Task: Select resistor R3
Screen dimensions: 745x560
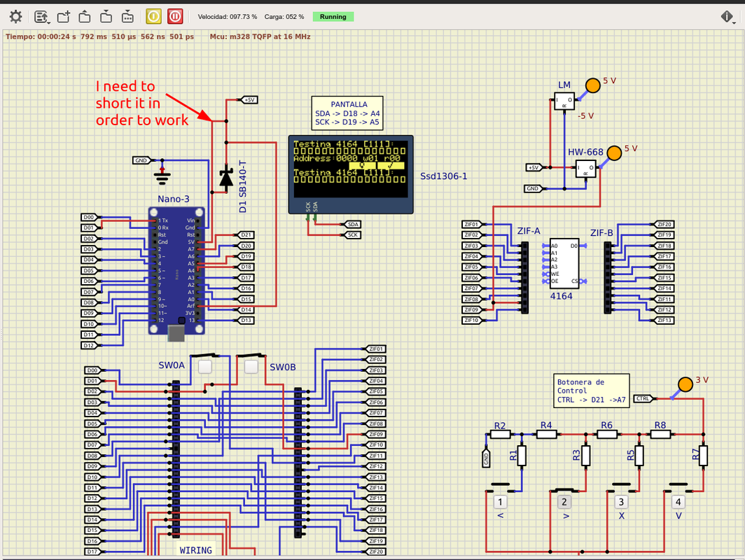Action: (x=586, y=456)
